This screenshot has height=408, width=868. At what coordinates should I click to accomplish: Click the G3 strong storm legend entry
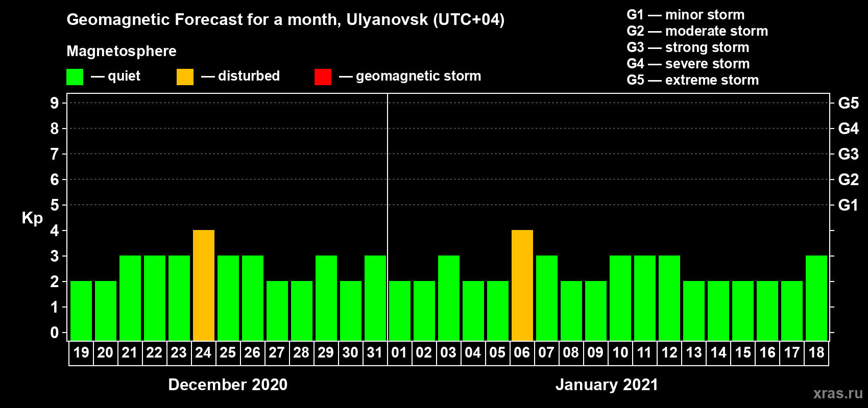coord(688,47)
